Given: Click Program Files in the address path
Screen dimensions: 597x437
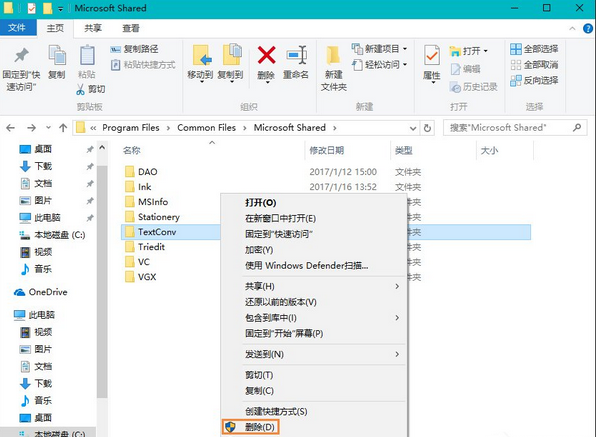Looking at the screenshot, I should click(x=131, y=128).
